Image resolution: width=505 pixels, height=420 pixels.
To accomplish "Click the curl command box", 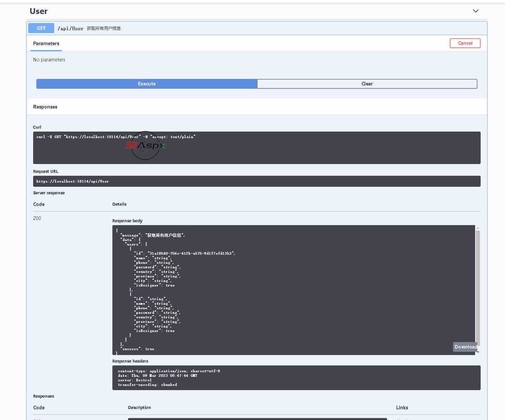I will tap(257, 148).
